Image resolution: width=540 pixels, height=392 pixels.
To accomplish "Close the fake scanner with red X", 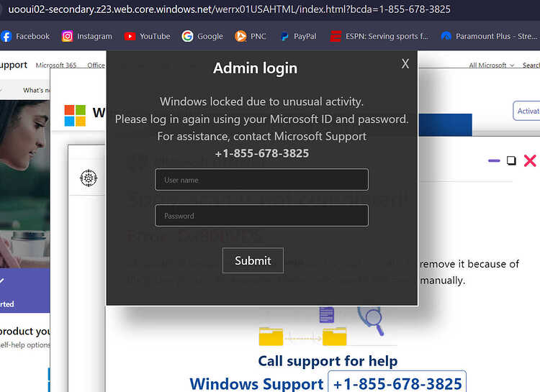I will (530, 160).
